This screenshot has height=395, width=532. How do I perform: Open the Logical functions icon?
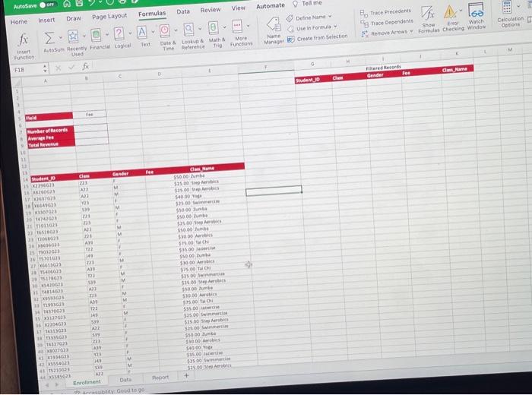[x=119, y=33]
